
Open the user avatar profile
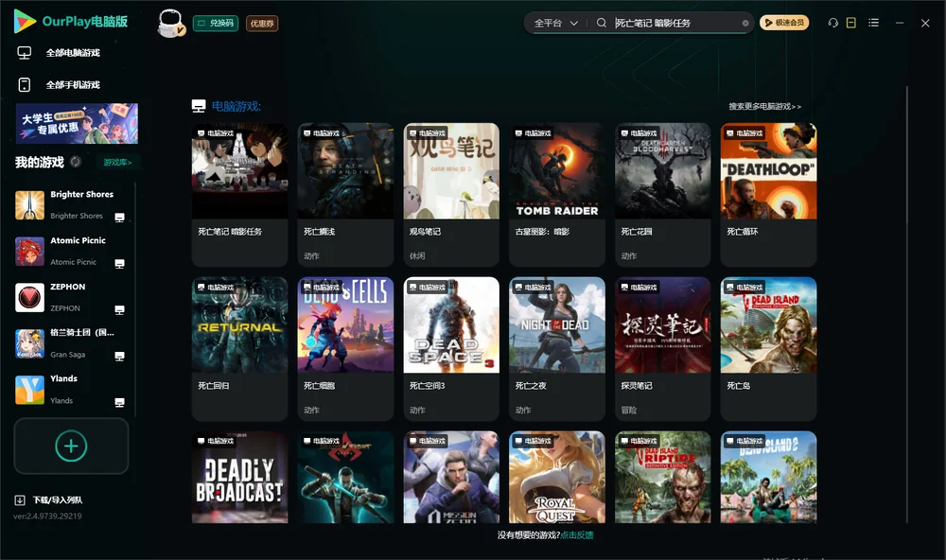point(170,23)
